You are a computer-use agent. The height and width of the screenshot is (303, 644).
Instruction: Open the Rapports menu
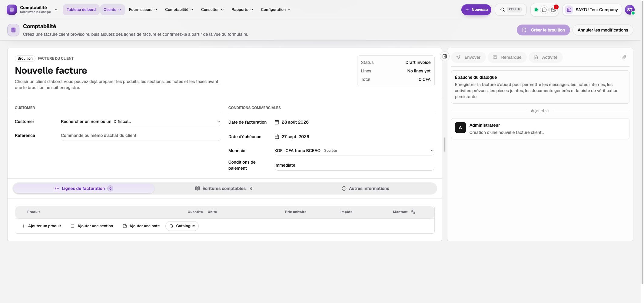pyautogui.click(x=242, y=10)
